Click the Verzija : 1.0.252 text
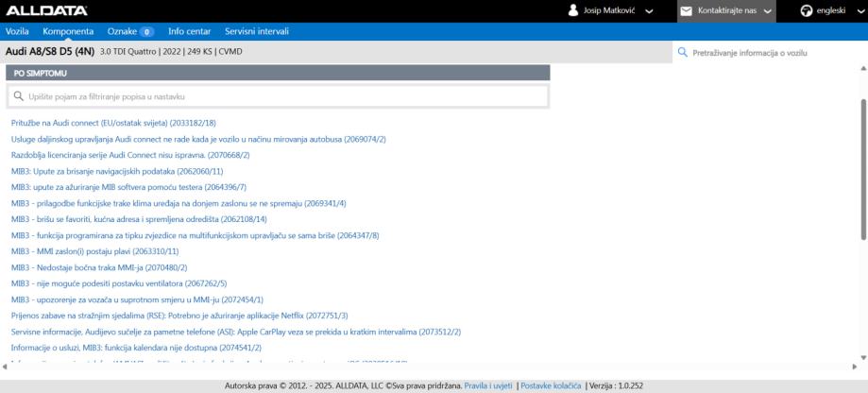868x393 pixels. [616, 385]
